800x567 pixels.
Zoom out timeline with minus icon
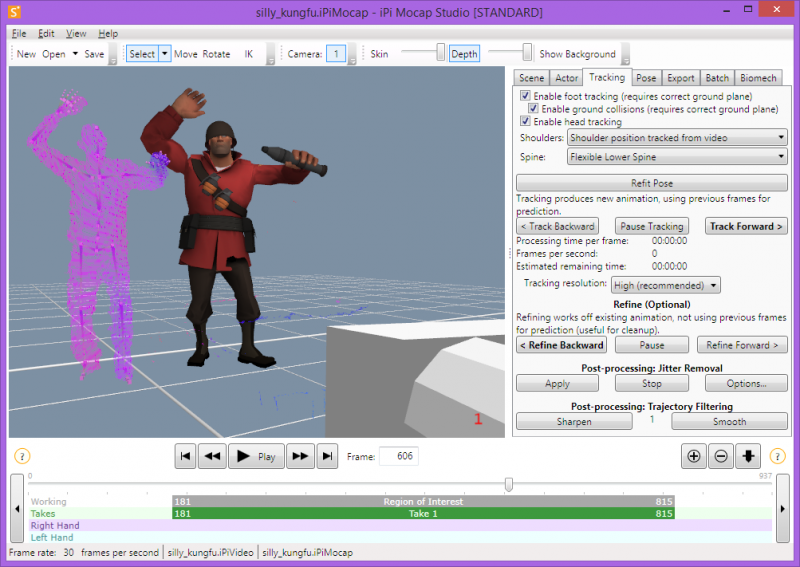[721, 456]
